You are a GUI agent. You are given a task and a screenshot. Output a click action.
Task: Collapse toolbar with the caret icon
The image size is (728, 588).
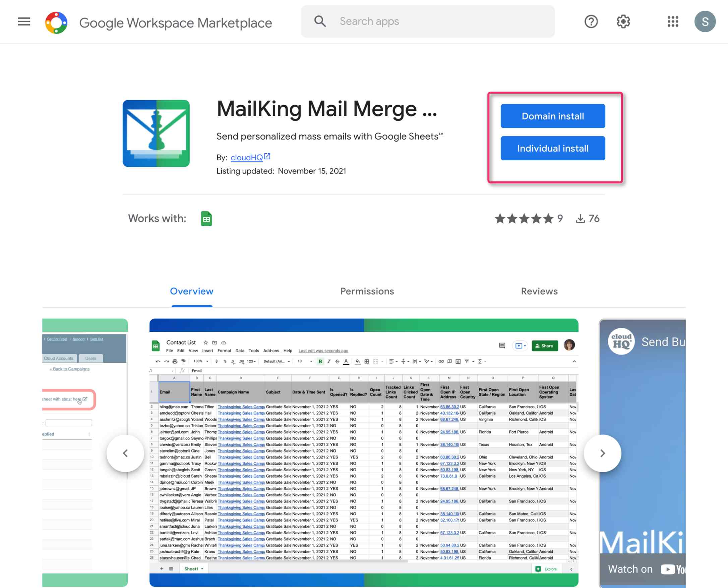point(574,361)
